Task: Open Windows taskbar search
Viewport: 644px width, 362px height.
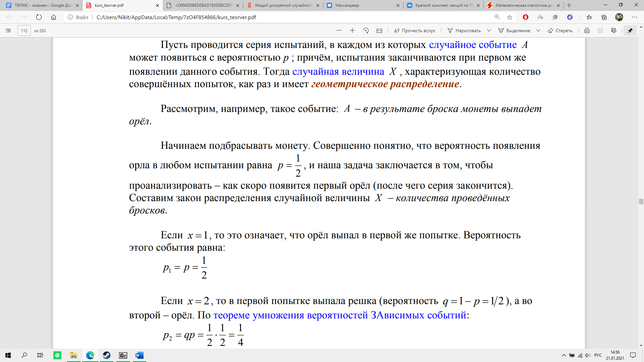Action: click(x=24, y=355)
